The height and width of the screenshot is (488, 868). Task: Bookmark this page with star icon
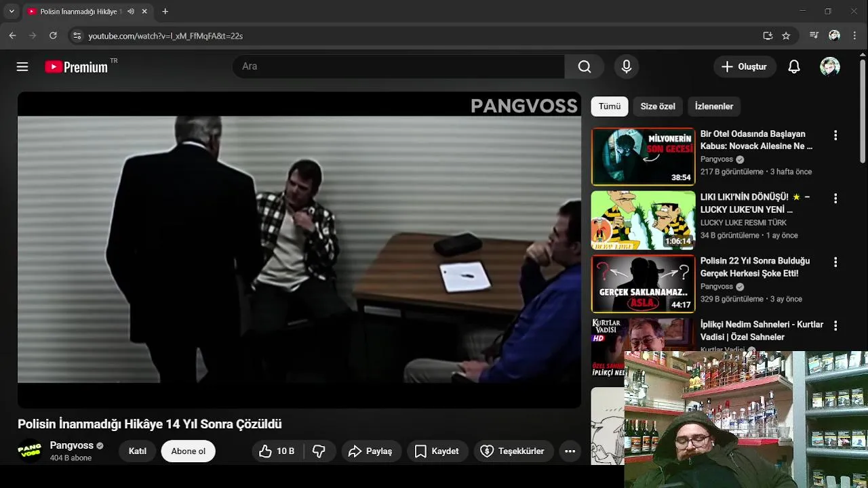point(786,35)
